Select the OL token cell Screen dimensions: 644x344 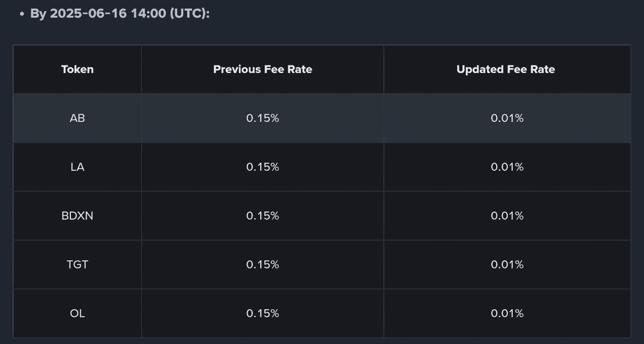coord(77,314)
